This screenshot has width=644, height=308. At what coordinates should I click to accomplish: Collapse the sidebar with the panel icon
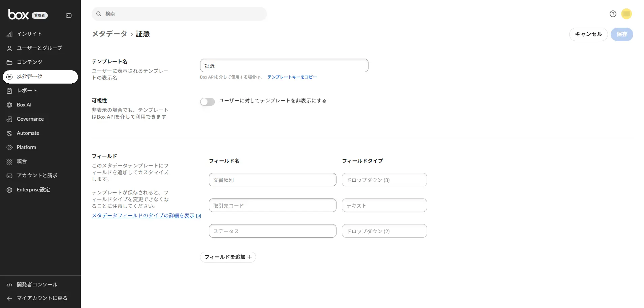pos(69,16)
